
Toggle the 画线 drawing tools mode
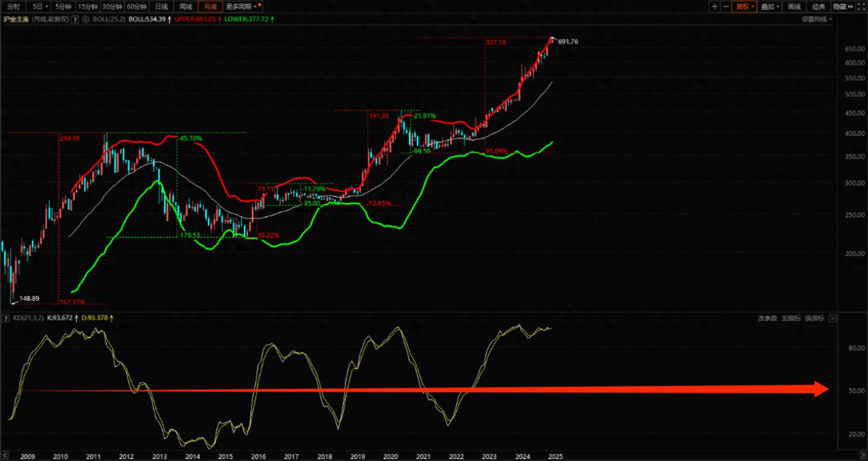pos(794,6)
